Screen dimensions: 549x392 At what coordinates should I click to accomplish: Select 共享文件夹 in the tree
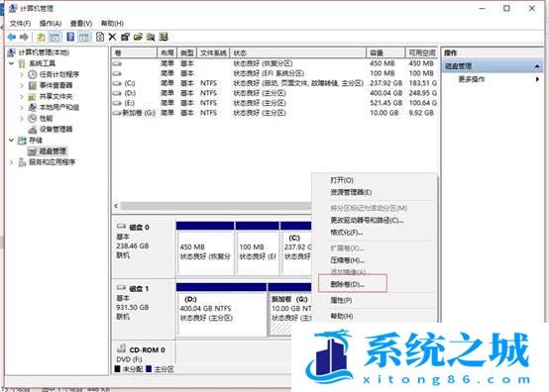pos(56,96)
